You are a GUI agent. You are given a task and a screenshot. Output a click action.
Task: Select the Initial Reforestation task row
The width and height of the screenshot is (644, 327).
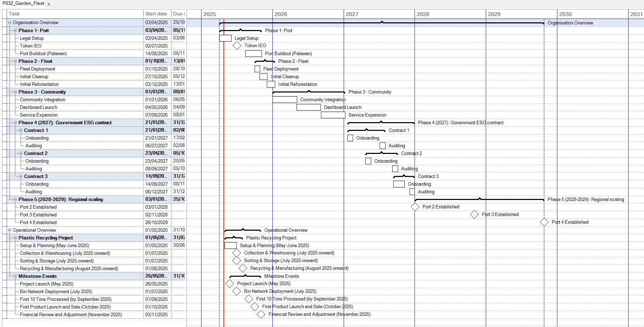(x=39, y=84)
